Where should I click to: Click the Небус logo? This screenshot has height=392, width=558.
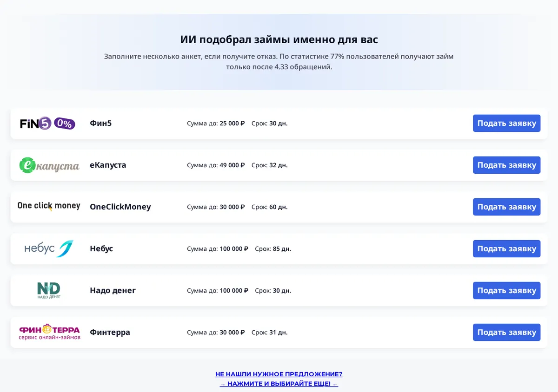tap(49, 248)
